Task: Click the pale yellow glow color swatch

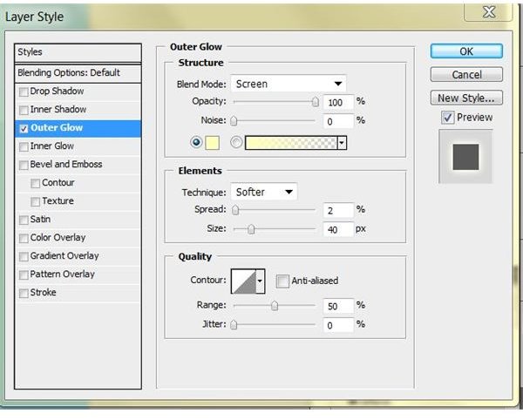Action: [212, 143]
